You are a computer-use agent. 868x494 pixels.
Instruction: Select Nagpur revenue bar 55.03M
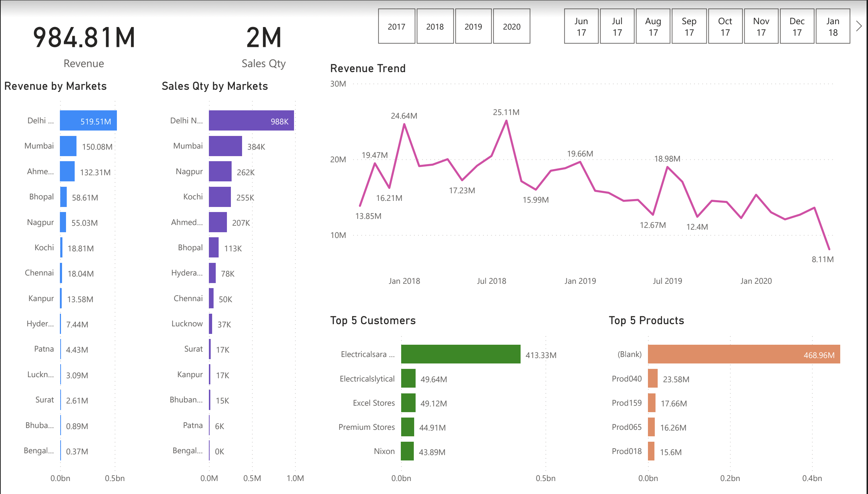[63, 222]
